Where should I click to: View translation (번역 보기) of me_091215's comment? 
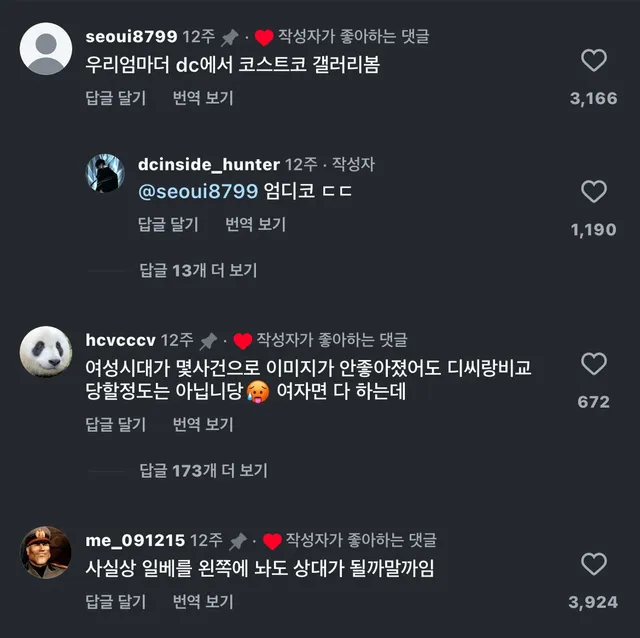pyautogui.click(x=203, y=602)
